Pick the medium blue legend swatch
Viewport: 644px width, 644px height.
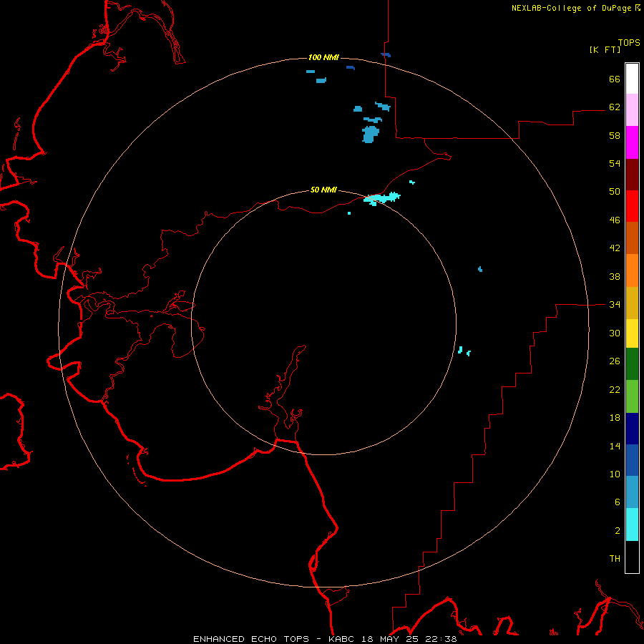tap(632, 460)
